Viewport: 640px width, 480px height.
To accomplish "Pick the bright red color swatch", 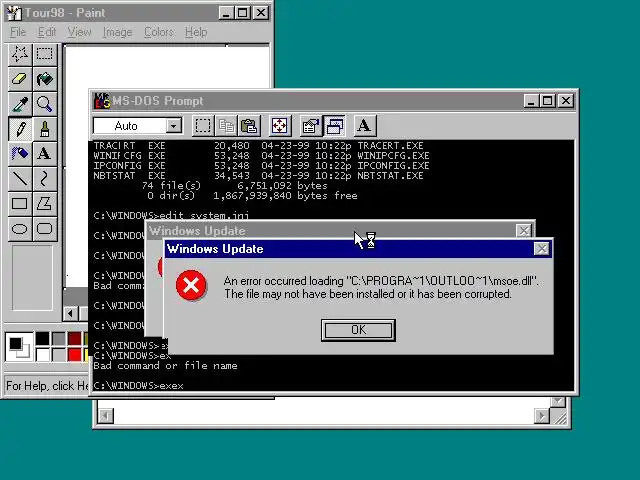I will pyautogui.click(x=75, y=354).
